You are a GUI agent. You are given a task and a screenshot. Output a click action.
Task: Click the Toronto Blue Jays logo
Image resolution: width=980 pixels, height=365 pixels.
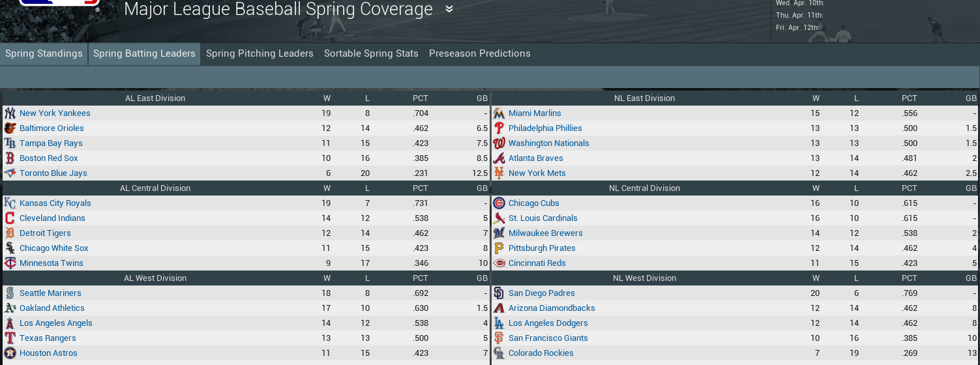10,173
